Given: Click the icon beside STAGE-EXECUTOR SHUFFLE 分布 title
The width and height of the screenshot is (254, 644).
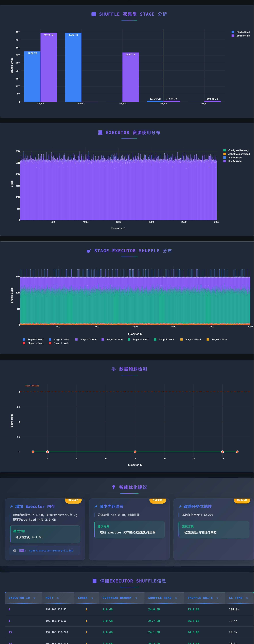Looking at the screenshot, I should click(x=89, y=251).
